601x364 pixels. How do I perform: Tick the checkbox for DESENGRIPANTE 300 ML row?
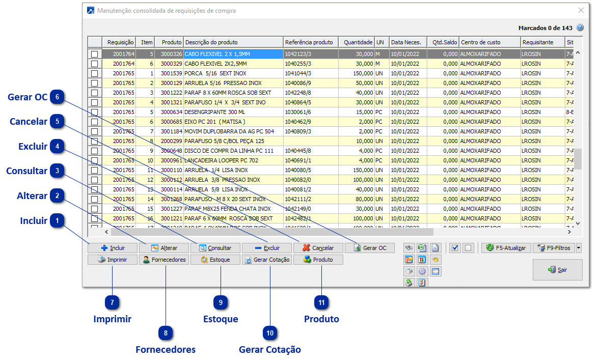[x=94, y=112]
